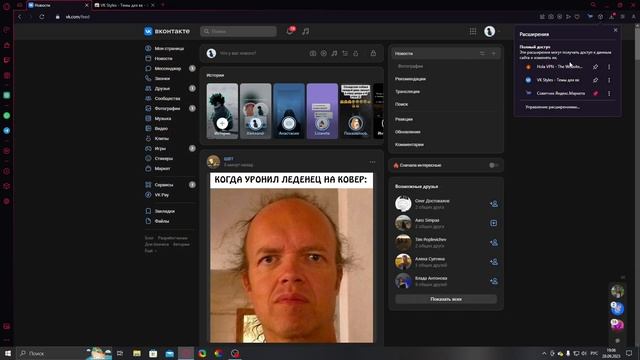640x360 pixels.
Task: Click the ВКонтакте logo
Action: click(x=167, y=31)
